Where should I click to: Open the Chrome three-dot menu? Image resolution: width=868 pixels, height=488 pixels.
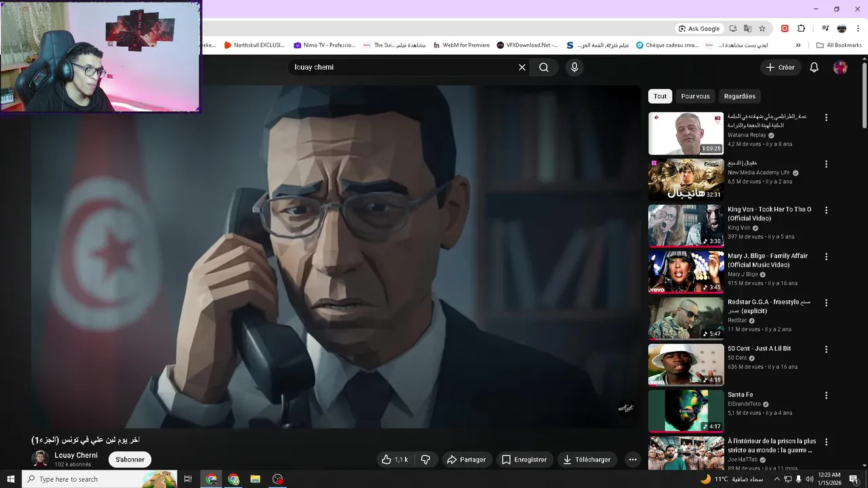pos(858,28)
